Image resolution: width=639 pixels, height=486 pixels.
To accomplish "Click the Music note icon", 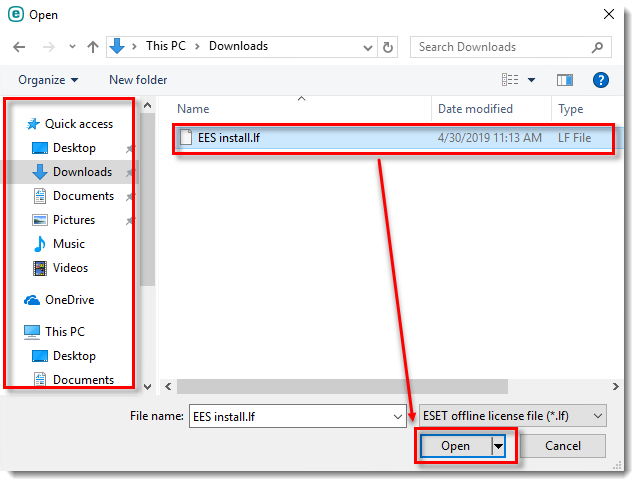I will pyautogui.click(x=40, y=244).
